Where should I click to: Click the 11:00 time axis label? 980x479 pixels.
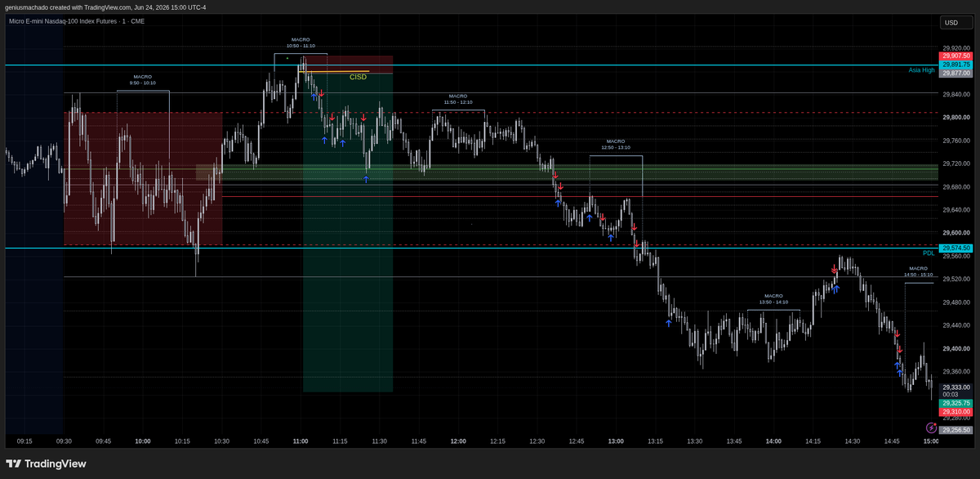tap(301, 441)
